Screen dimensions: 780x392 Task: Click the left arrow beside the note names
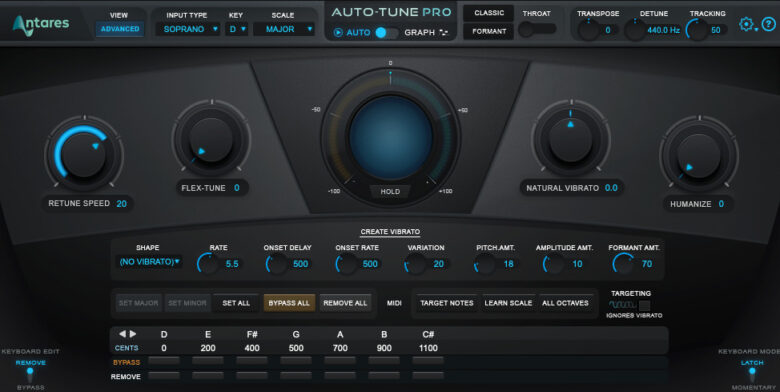[122, 334]
